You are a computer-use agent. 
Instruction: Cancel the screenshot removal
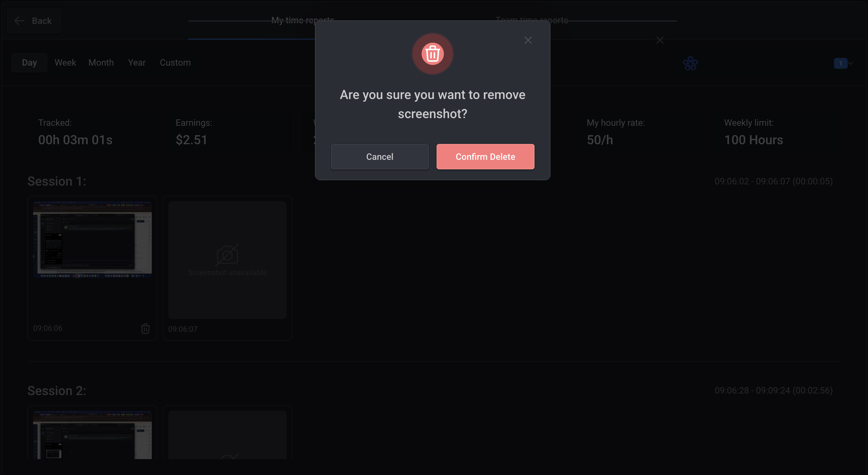379,157
